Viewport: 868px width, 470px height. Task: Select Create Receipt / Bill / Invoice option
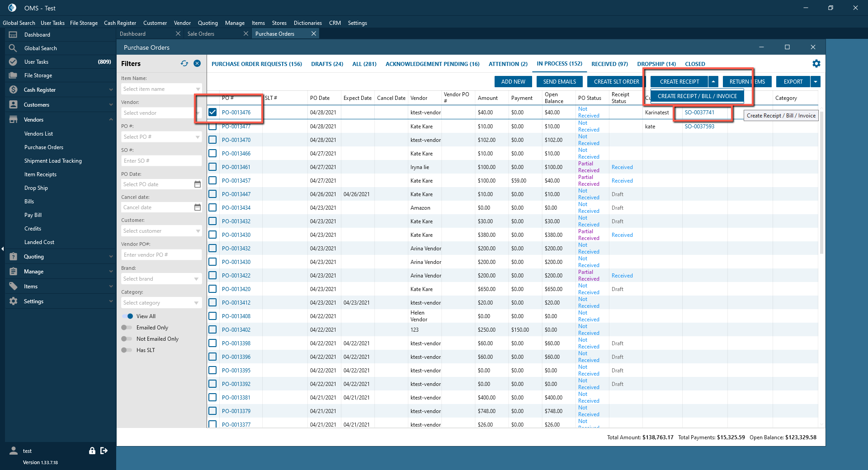pyautogui.click(x=697, y=96)
